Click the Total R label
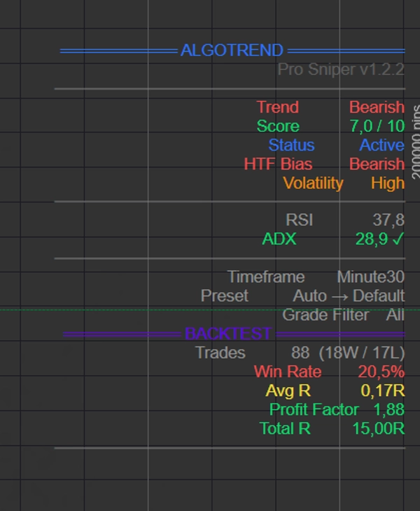 coord(285,428)
